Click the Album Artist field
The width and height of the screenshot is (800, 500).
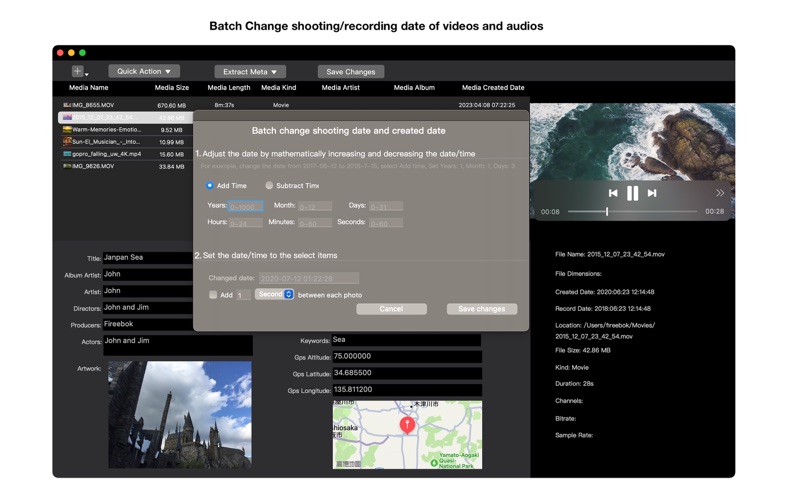click(x=148, y=274)
